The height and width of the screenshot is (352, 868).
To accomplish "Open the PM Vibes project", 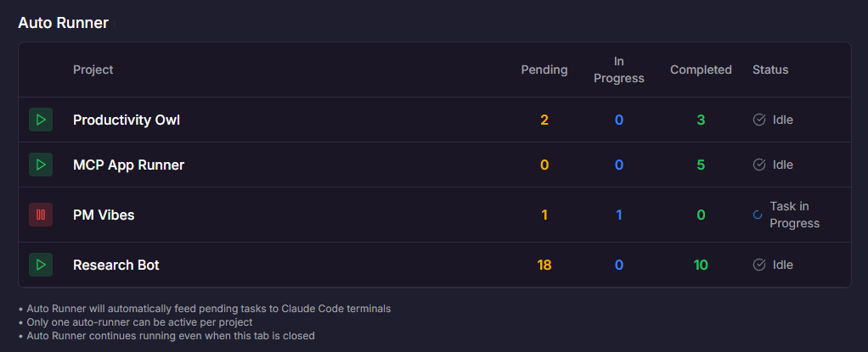I will 104,215.
